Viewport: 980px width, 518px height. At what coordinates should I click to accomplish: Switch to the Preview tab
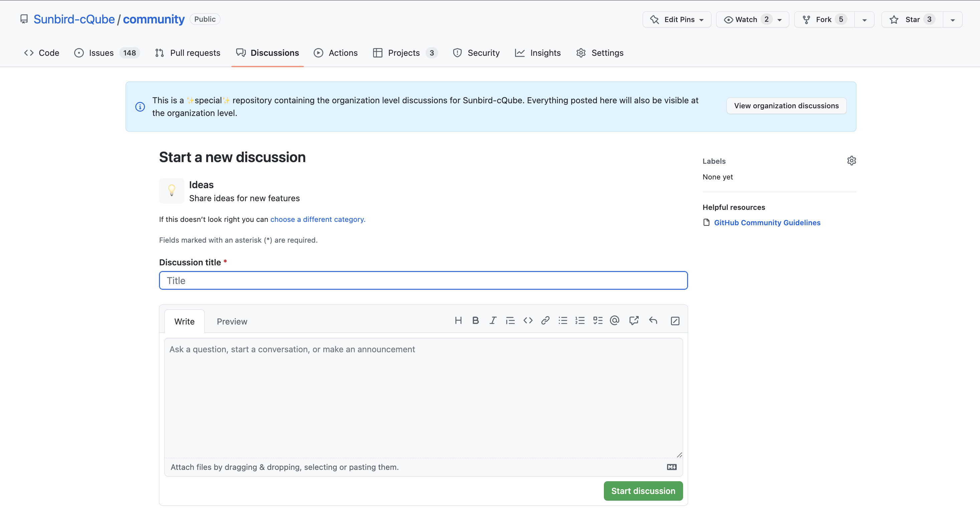[232, 321]
